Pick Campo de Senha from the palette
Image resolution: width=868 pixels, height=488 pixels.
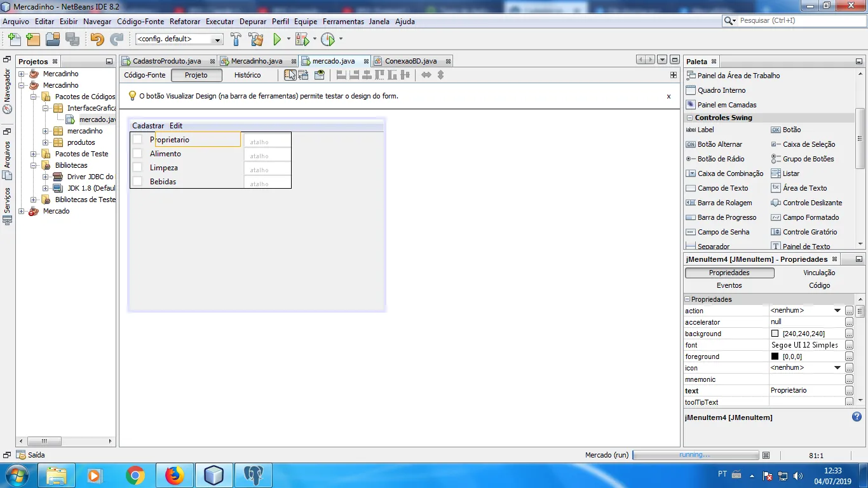(x=718, y=232)
